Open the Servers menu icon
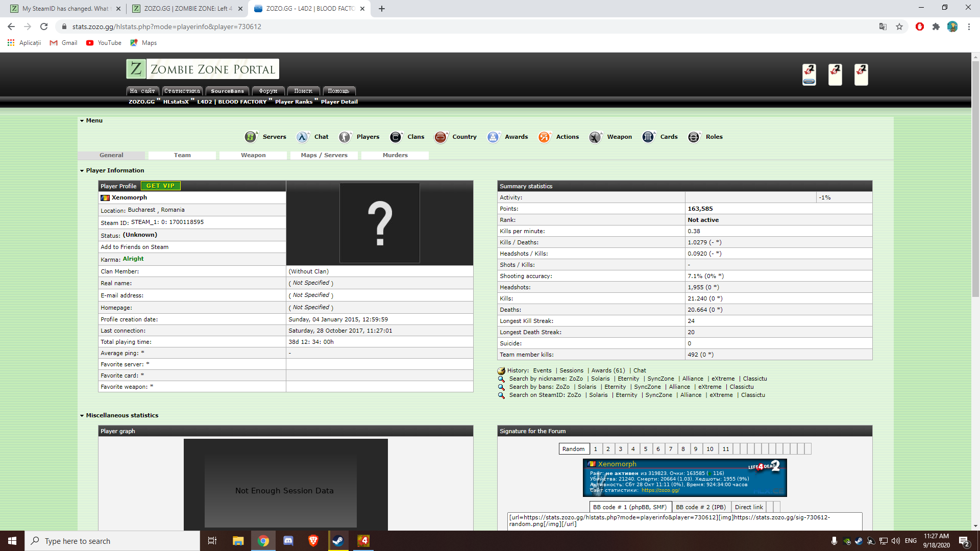Viewport: 980px width, 551px height. pos(251,137)
